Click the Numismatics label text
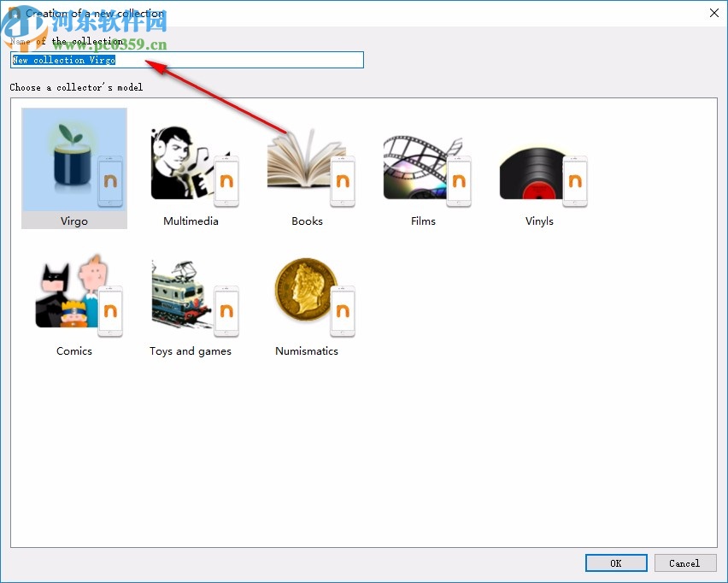 pyautogui.click(x=307, y=351)
